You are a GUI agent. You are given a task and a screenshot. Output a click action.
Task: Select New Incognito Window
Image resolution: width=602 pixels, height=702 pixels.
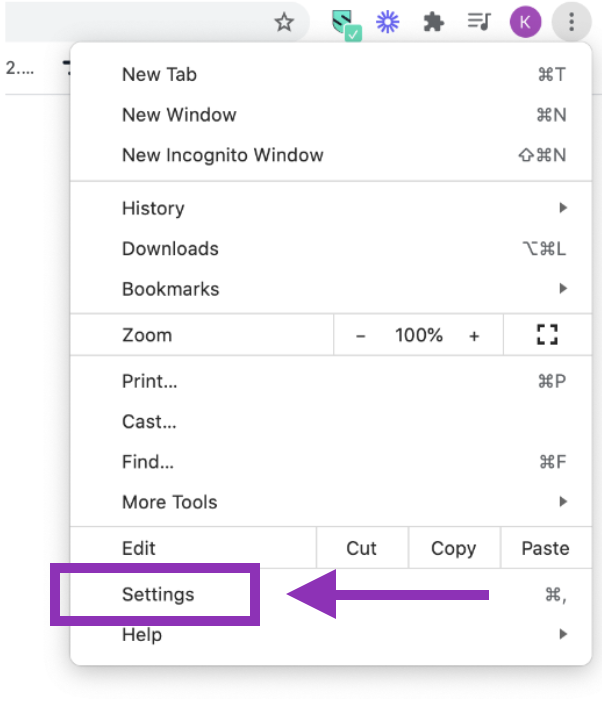[x=222, y=155]
